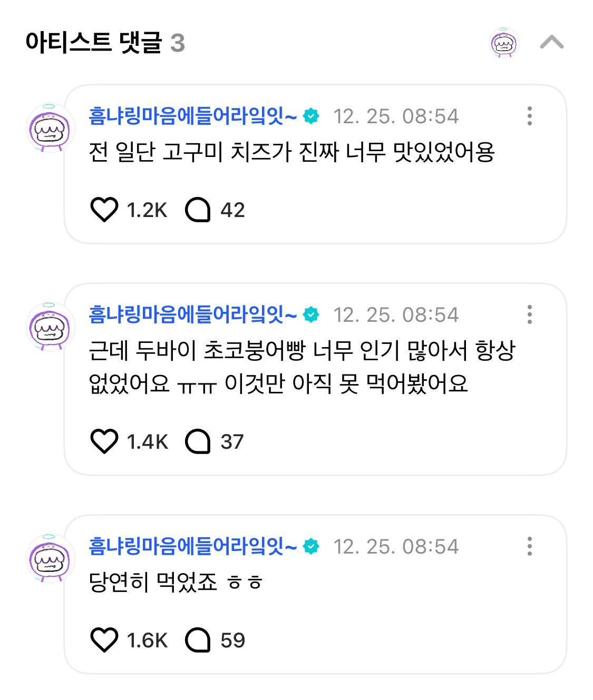This screenshot has height=700, width=593.
Task: Open replies on comment with 37 replies
Action: 198,441
